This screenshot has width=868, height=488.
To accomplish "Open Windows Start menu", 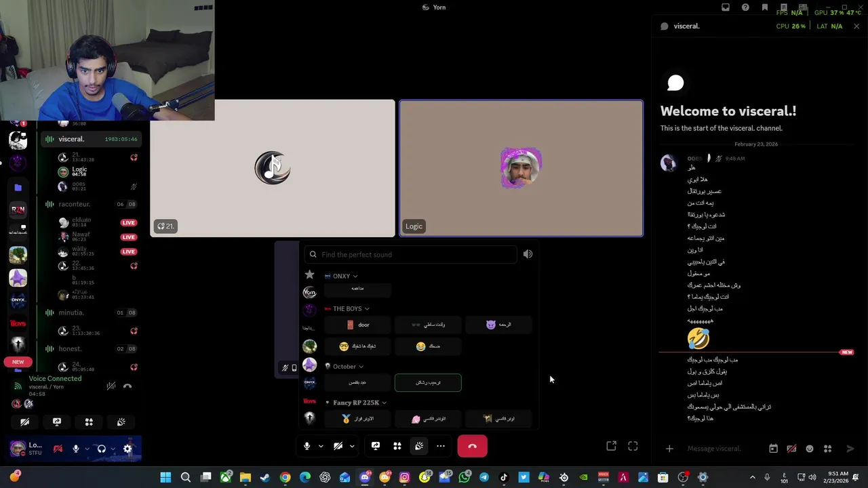I will [x=165, y=478].
